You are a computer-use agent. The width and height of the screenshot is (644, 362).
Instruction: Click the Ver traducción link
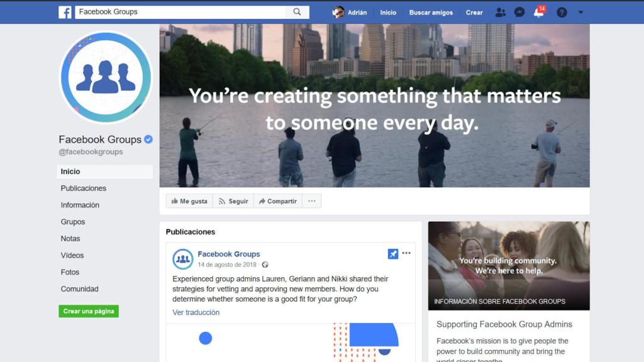[196, 312]
